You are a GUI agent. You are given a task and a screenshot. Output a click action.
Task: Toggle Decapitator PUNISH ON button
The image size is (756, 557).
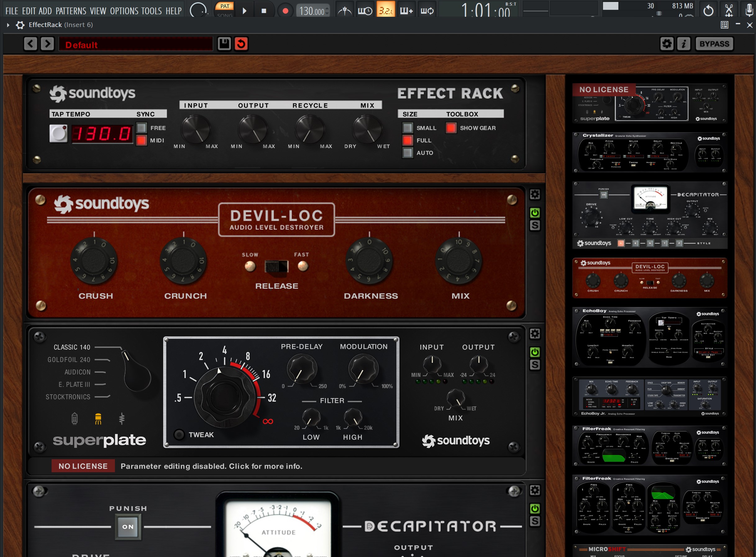pyautogui.click(x=128, y=527)
